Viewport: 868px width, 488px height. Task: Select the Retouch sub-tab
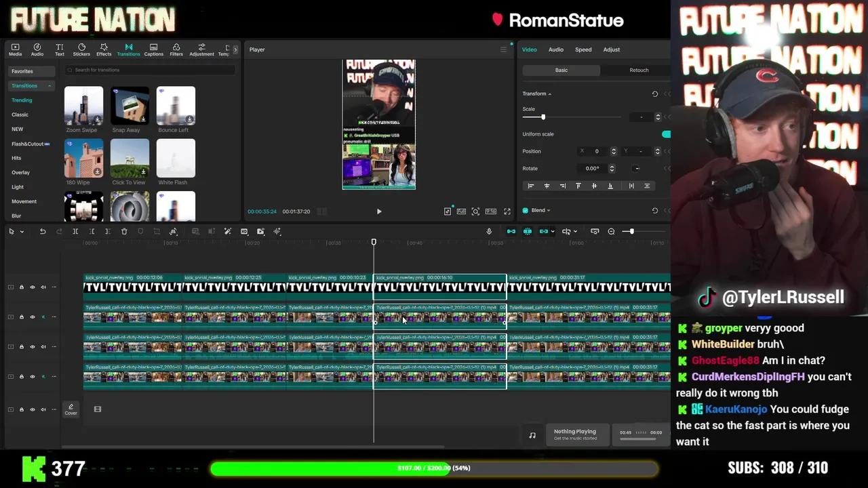[639, 70]
